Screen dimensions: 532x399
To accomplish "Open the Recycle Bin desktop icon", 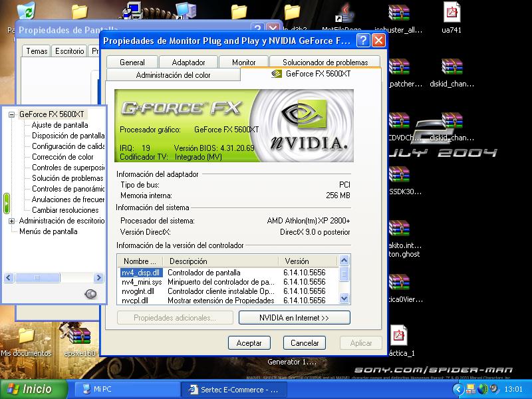I will (26, 11).
